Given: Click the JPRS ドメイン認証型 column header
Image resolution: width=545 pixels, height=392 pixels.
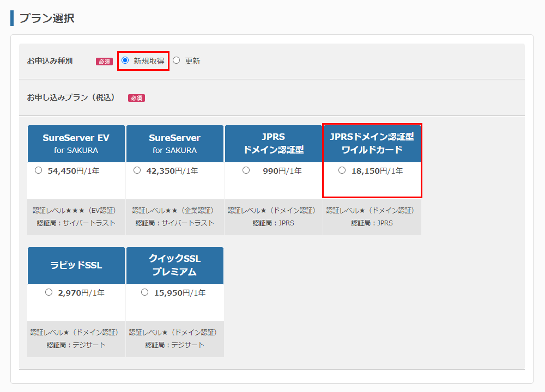Looking at the screenshot, I should [x=273, y=143].
